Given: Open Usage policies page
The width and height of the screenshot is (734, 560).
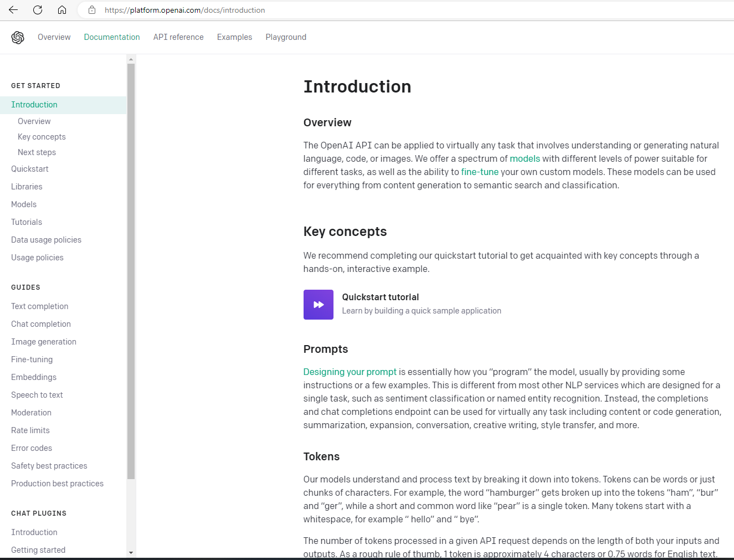Looking at the screenshot, I should point(37,258).
